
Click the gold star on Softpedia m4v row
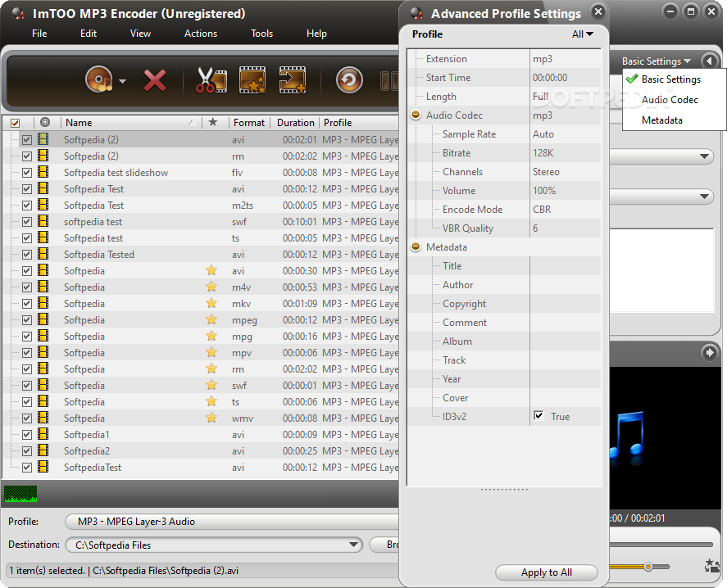click(x=211, y=287)
